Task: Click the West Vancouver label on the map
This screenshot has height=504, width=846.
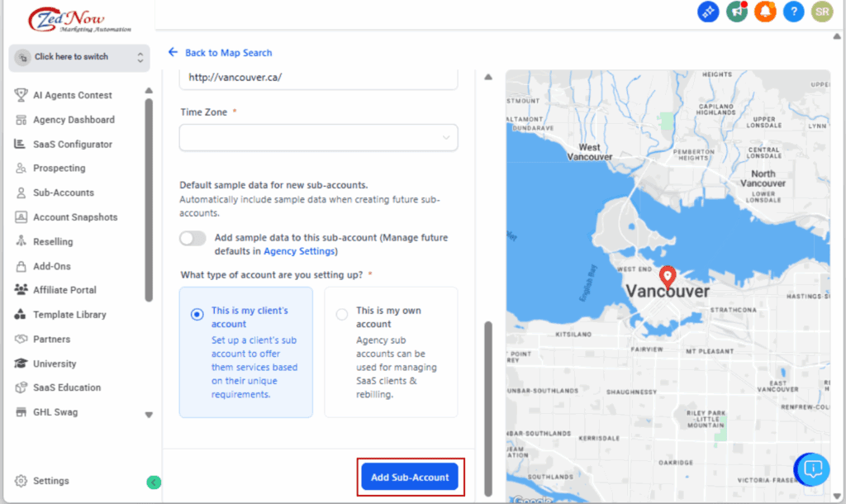Action: click(590, 152)
